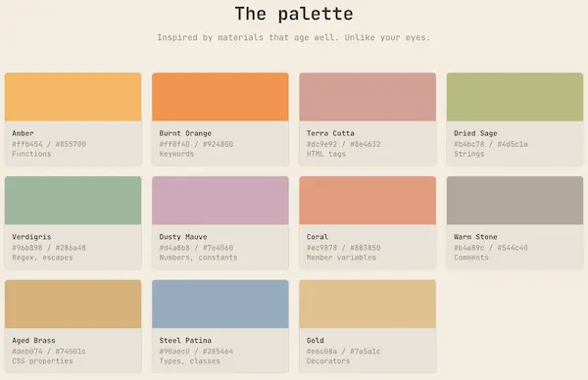Screen dimensions: 588x380
Task: Choose the Dusty Mauve swatch
Action: click(220, 201)
